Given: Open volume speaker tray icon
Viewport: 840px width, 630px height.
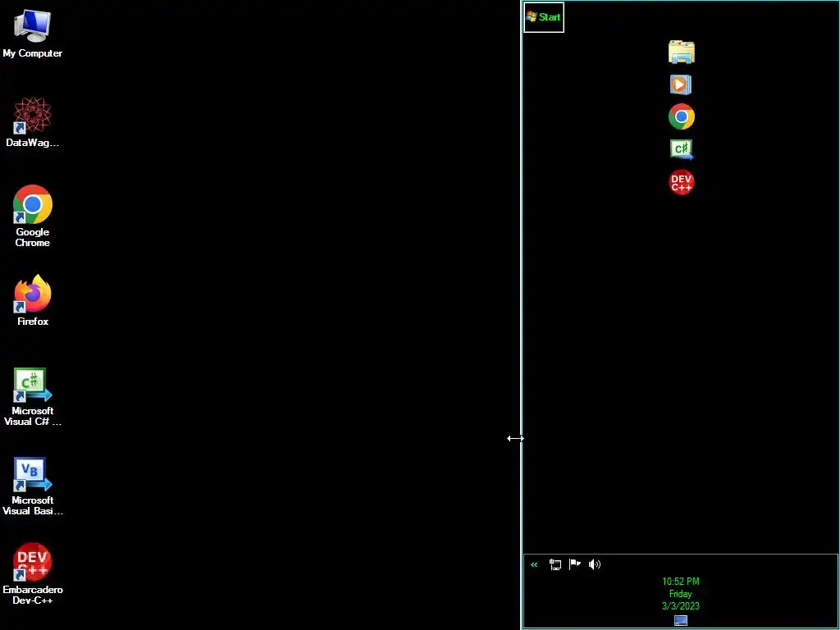Looking at the screenshot, I should 595,564.
